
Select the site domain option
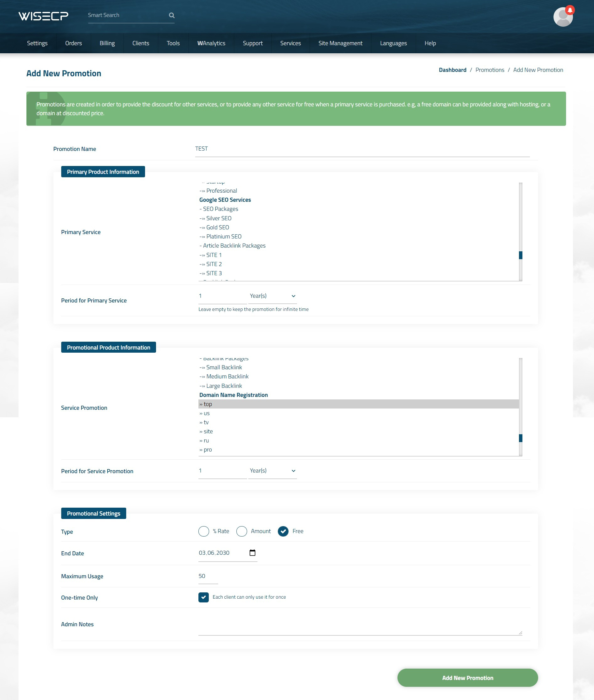[359, 431]
